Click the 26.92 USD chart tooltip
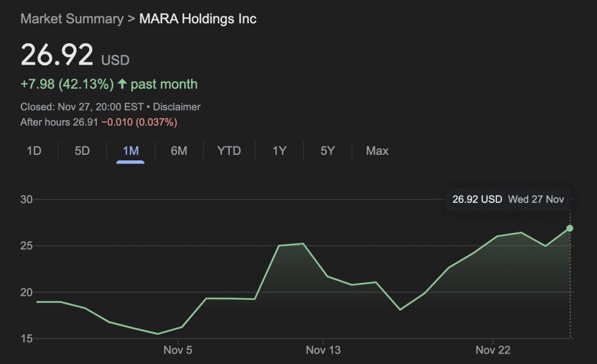The image size is (597, 364). (x=508, y=199)
